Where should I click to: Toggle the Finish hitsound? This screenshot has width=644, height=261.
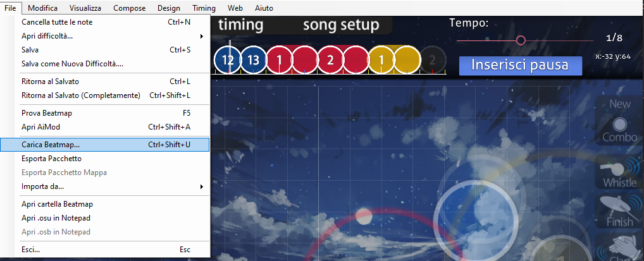pos(619,211)
